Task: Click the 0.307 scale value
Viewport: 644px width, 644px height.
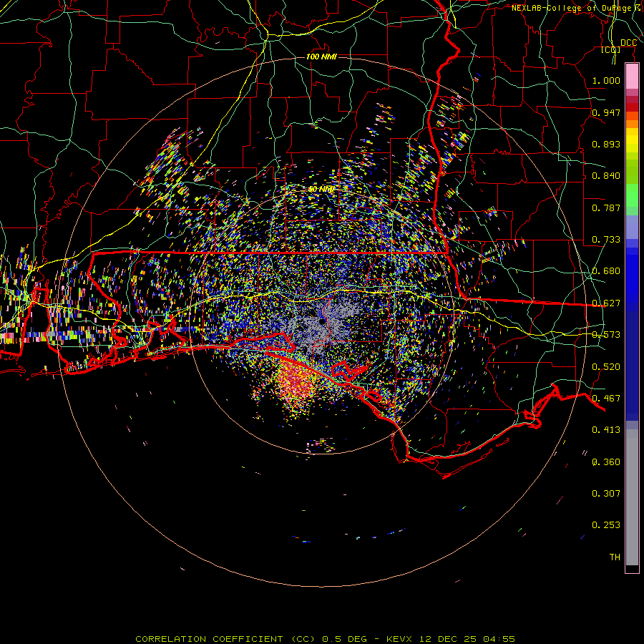Action: click(606, 494)
